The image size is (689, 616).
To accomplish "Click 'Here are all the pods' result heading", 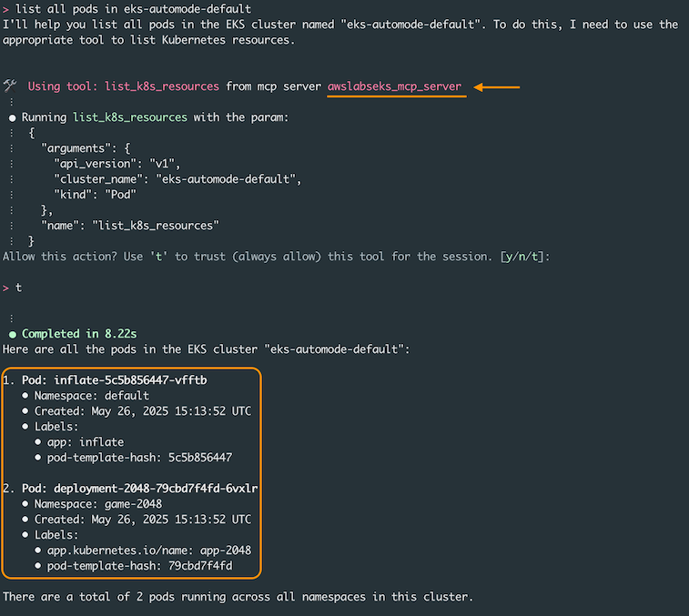I will [x=206, y=349].
